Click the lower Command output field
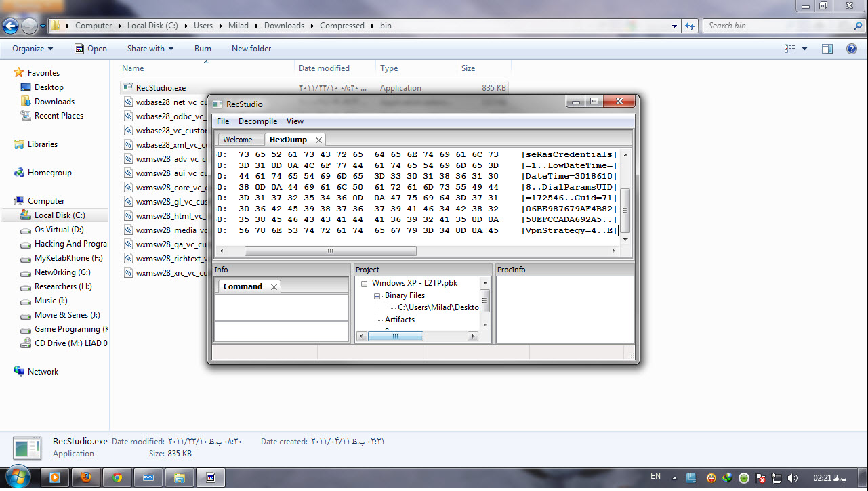This screenshot has width=868, height=491. pos(281,331)
